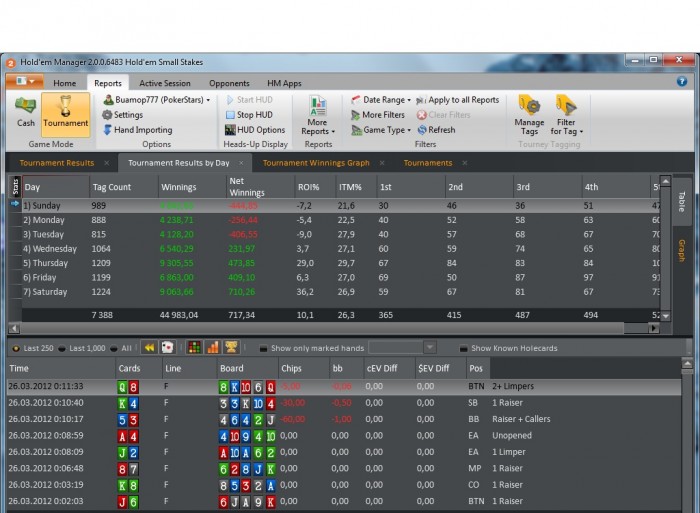Switch to the Tournaments report tab
Viewport: 700px width, 513px height.
pos(428,163)
